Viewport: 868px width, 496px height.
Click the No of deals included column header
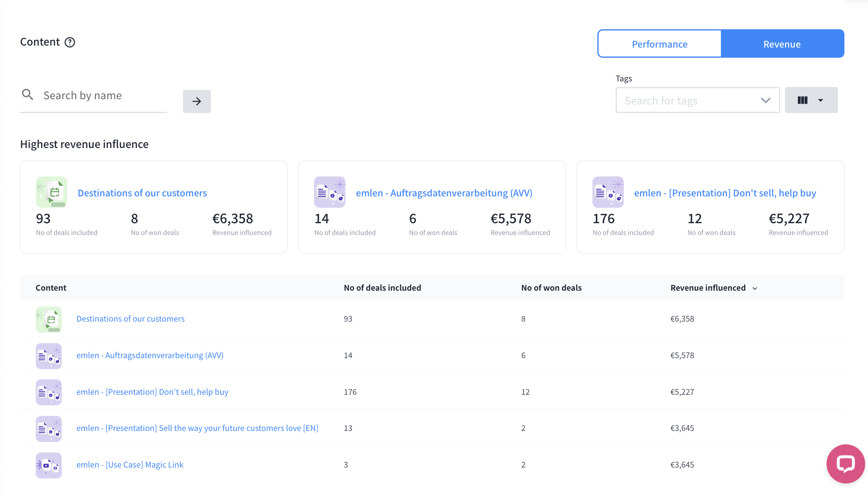point(382,288)
